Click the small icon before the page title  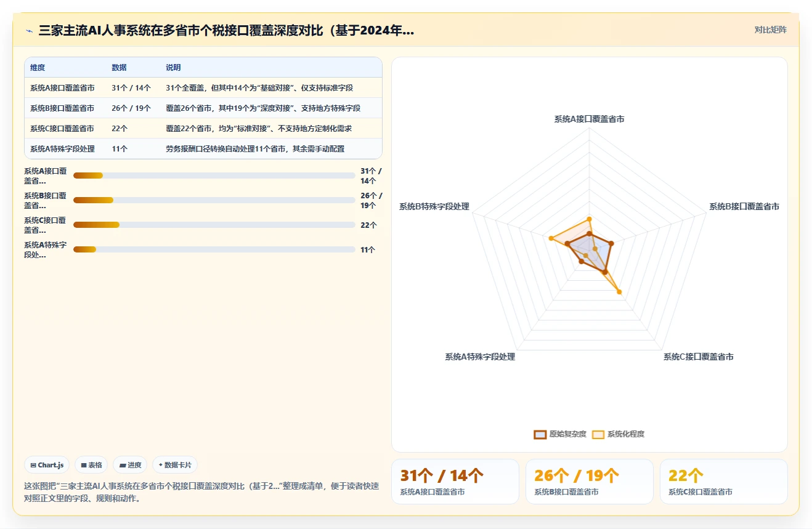29,30
